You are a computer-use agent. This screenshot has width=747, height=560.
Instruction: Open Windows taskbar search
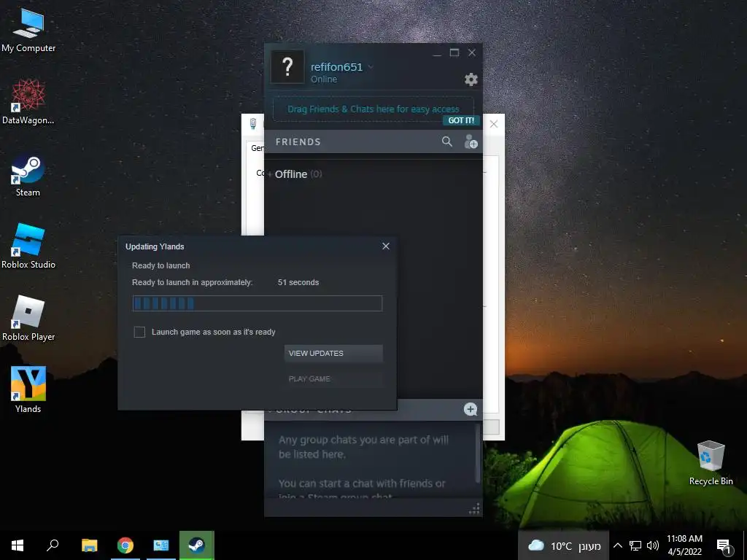pyautogui.click(x=53, y=545)
